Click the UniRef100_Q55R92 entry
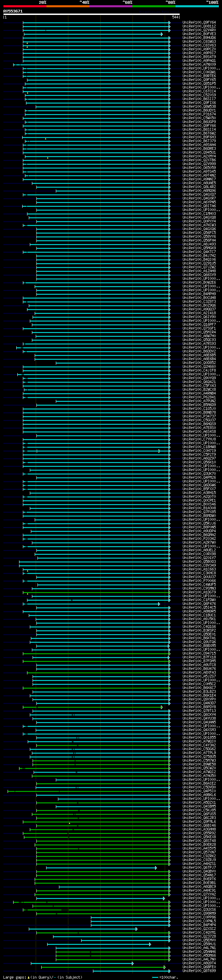The image size is (222, 980). click(x=199, y=833)
